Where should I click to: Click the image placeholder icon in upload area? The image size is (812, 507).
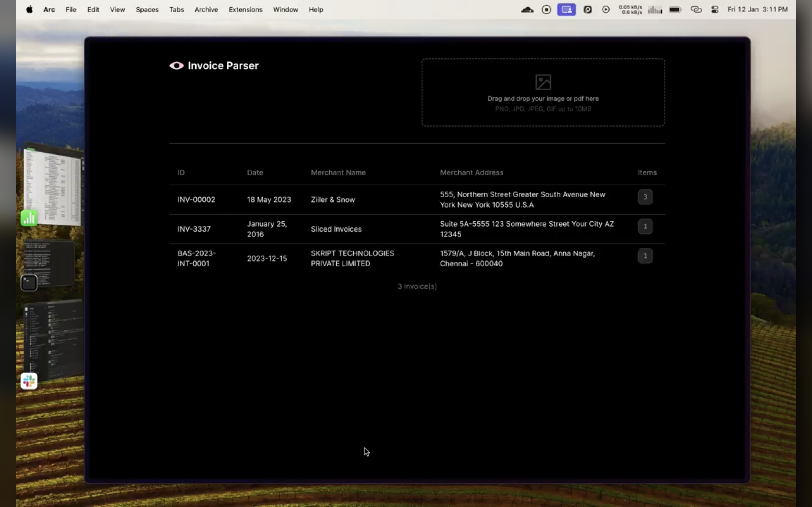(543, 82)
